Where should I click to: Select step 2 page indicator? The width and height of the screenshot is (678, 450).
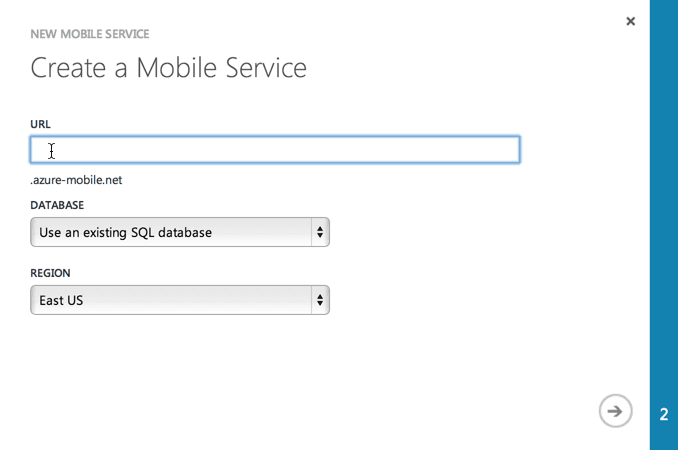(x=664, y=414)
